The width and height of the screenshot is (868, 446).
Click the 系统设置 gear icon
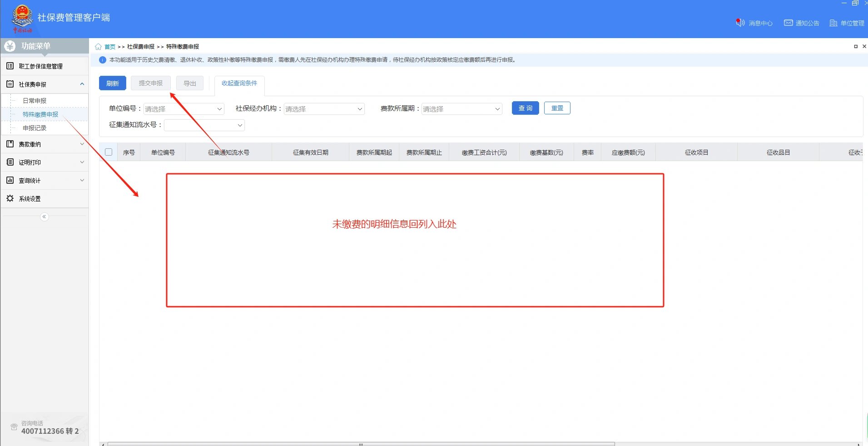[x=10, y=199]
